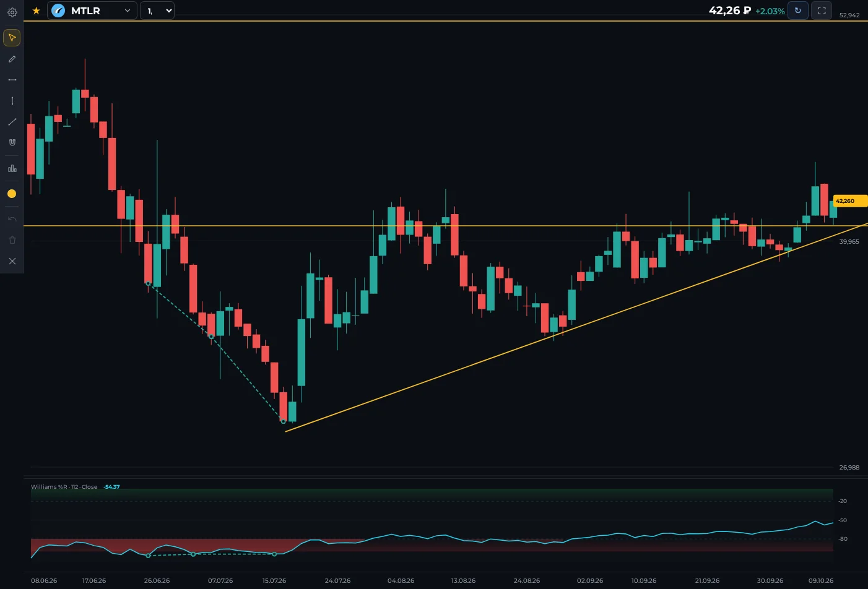Click the Williams %R indicator label

(64, 487)
